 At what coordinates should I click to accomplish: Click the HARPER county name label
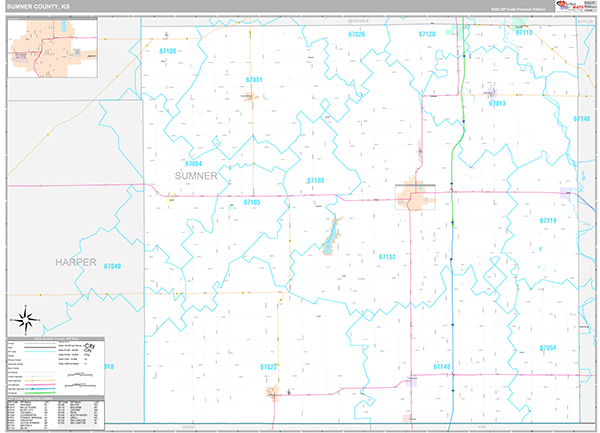76,262
